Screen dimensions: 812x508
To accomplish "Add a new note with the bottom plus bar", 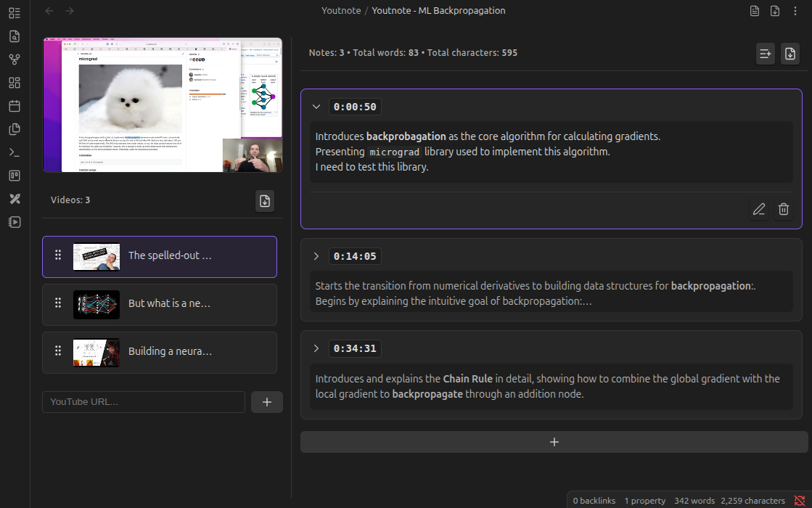I will 554,442.
